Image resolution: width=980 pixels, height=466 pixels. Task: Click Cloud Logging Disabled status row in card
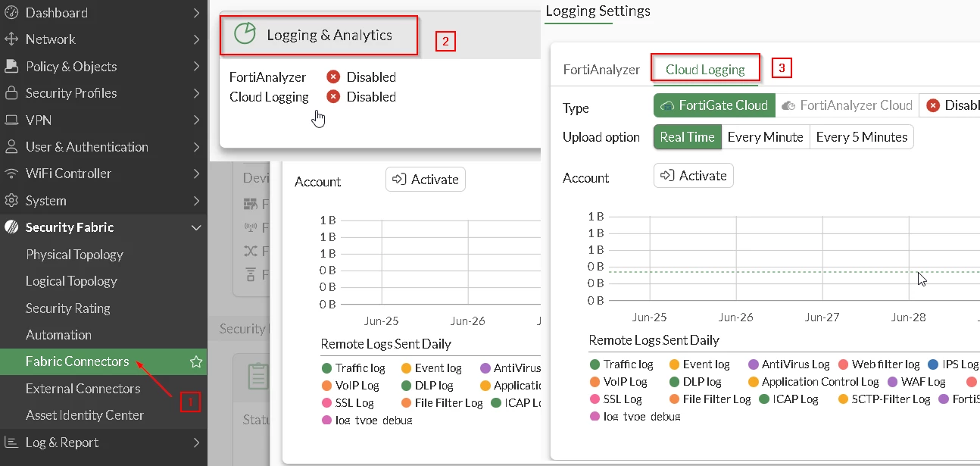(x=313, y=97)
